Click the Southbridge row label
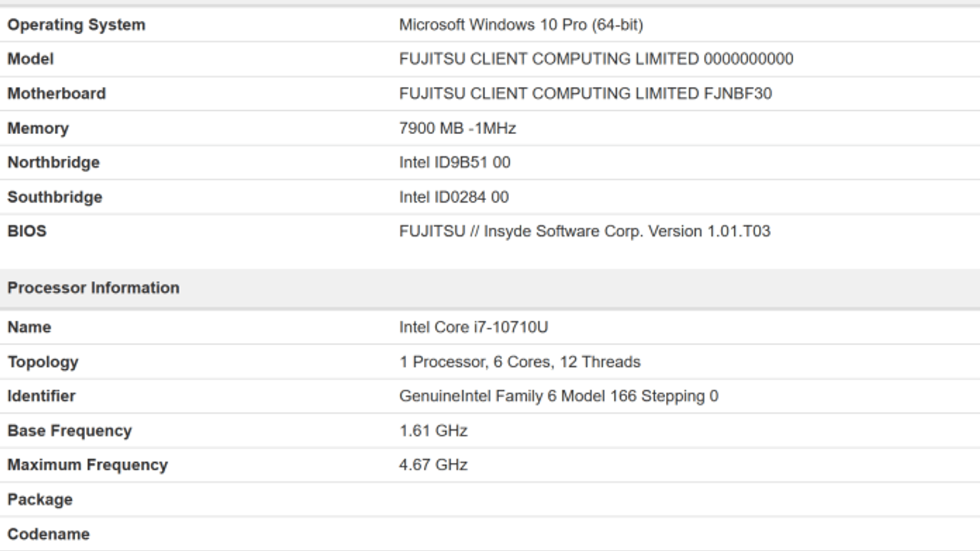Image resolution: width=980 pixels, height=551 pixels. tap(55, 197)
